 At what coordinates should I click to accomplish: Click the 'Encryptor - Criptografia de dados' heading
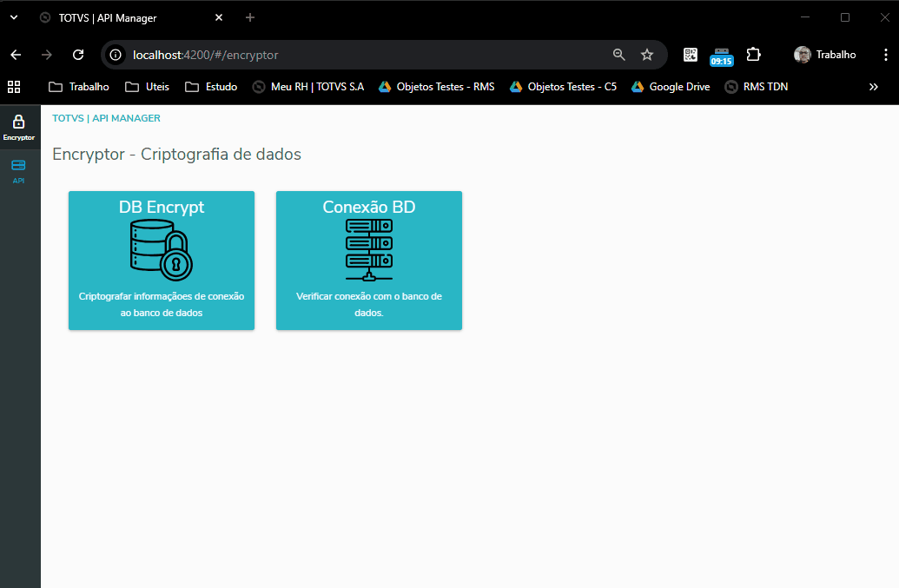(x=176, y=154)
